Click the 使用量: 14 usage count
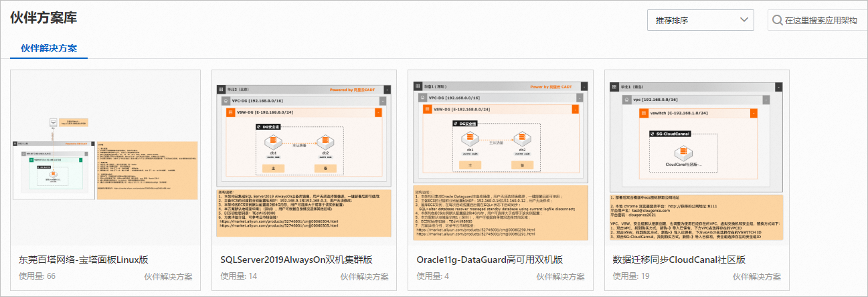The height and width of the screenshot is (297, 868). 238,276
